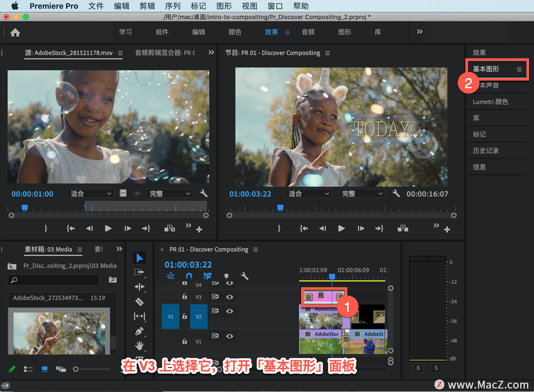Toggle V4 track output eye
This screenshot has width=534, height=392.
[229, 283]
